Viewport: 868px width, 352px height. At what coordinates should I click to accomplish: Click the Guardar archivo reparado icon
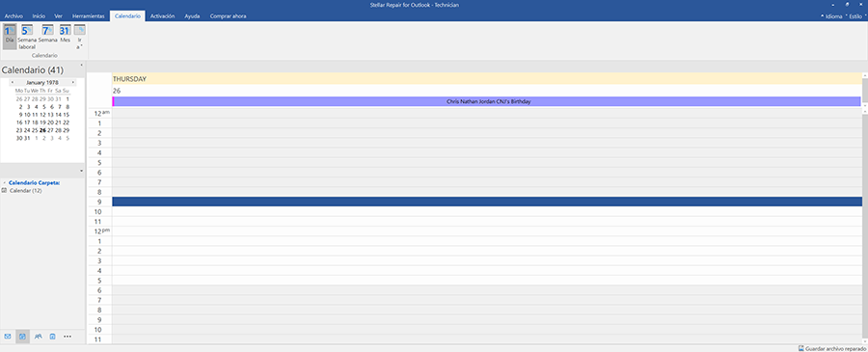(801, 349)
